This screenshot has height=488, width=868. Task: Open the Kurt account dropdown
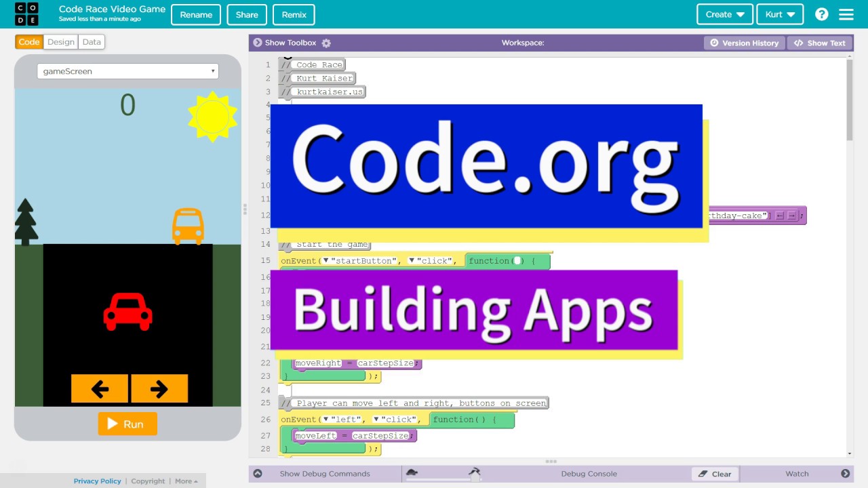tap(780, 14)
